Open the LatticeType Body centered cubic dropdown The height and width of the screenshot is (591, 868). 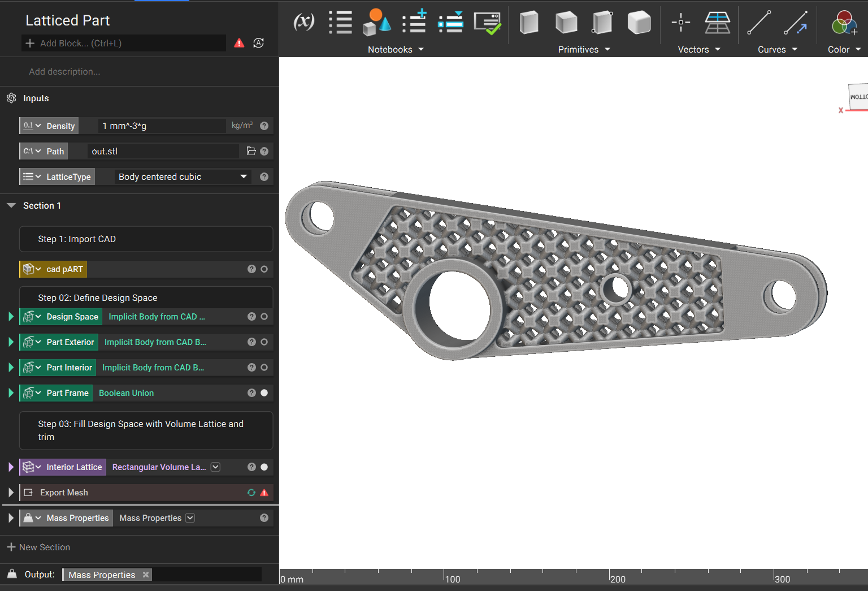(183, 176)
